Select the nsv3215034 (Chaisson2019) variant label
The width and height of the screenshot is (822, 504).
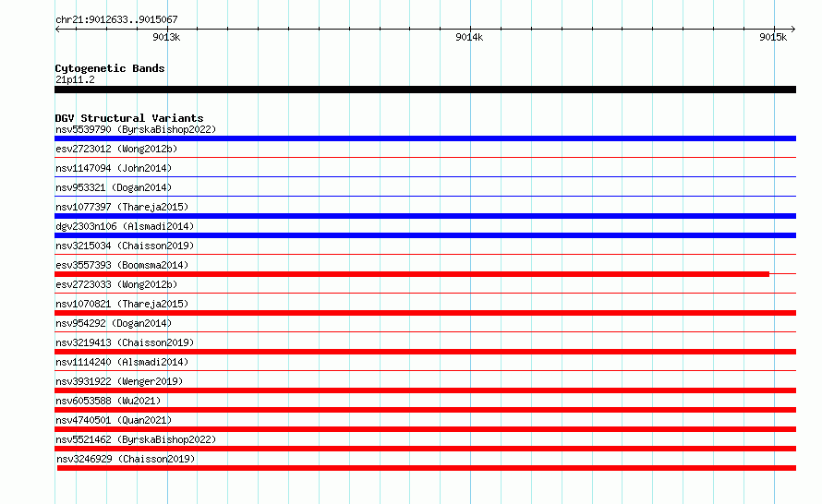(x=125, y=246)
